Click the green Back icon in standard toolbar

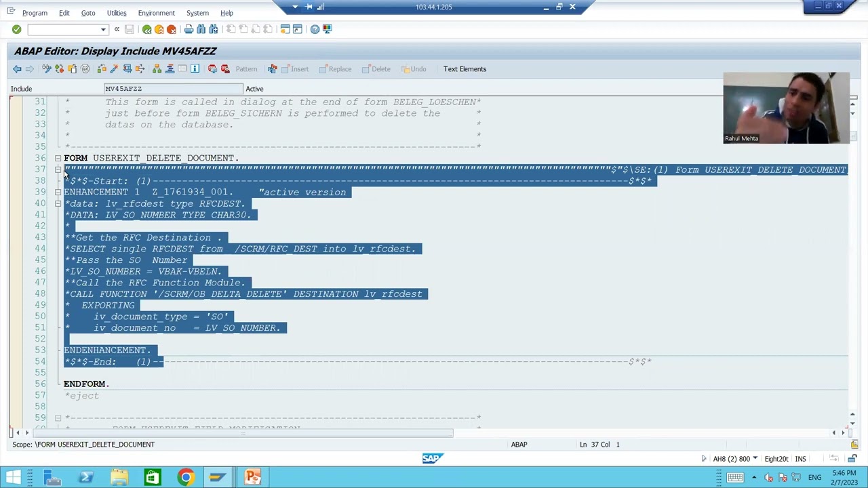146,29
